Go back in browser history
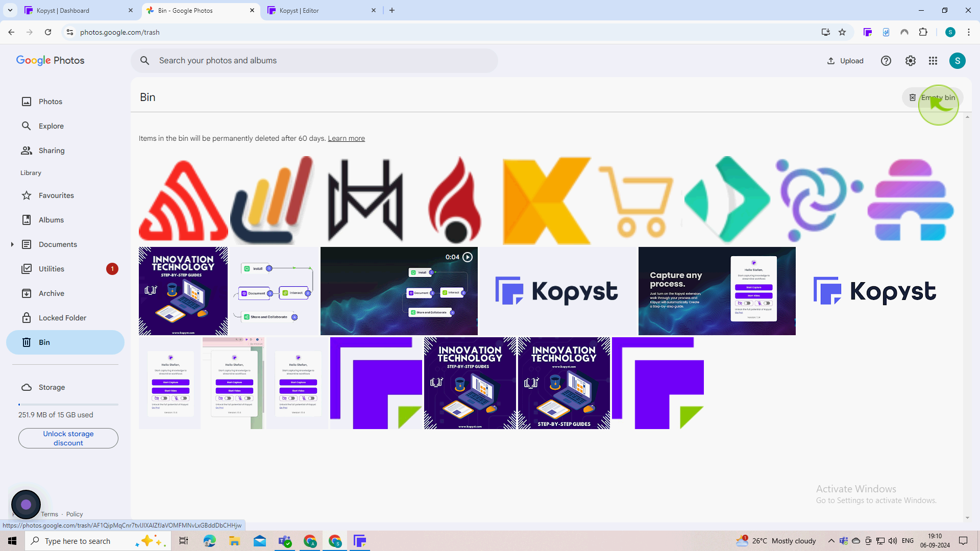This screenshot has height=551, width=980. tap(11, 32)
